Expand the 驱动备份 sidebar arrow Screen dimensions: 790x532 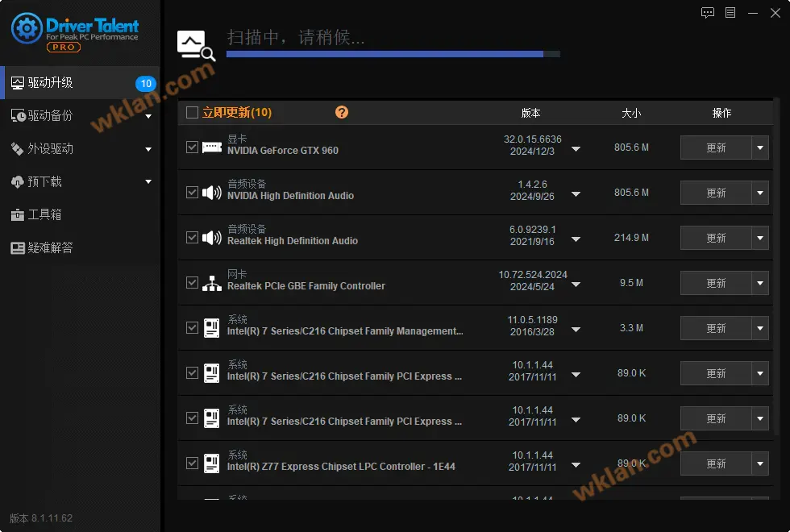point(148,116)
